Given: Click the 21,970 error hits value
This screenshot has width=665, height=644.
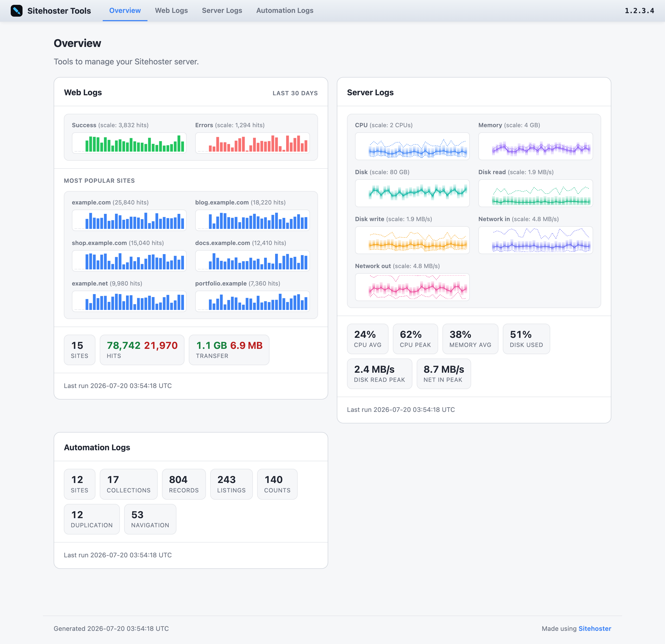Looking at the screenshot, I should 161,345.
